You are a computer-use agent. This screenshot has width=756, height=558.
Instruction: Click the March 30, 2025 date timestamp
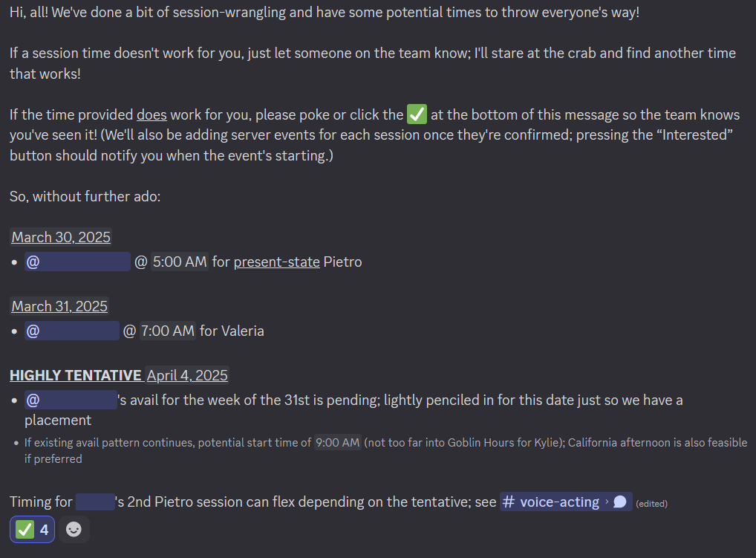pos(61,237)
